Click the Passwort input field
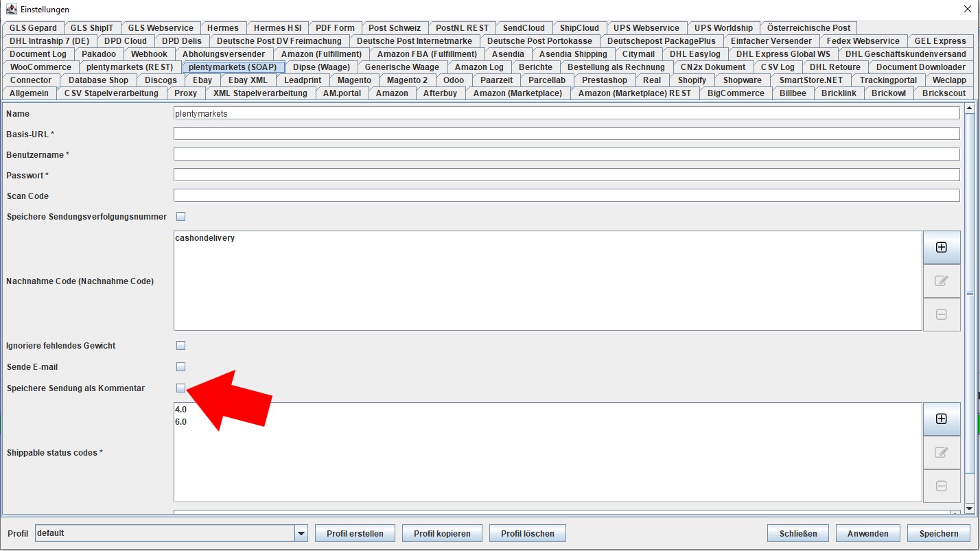Viewport: 980px width, 551px height. coord(567,175)
